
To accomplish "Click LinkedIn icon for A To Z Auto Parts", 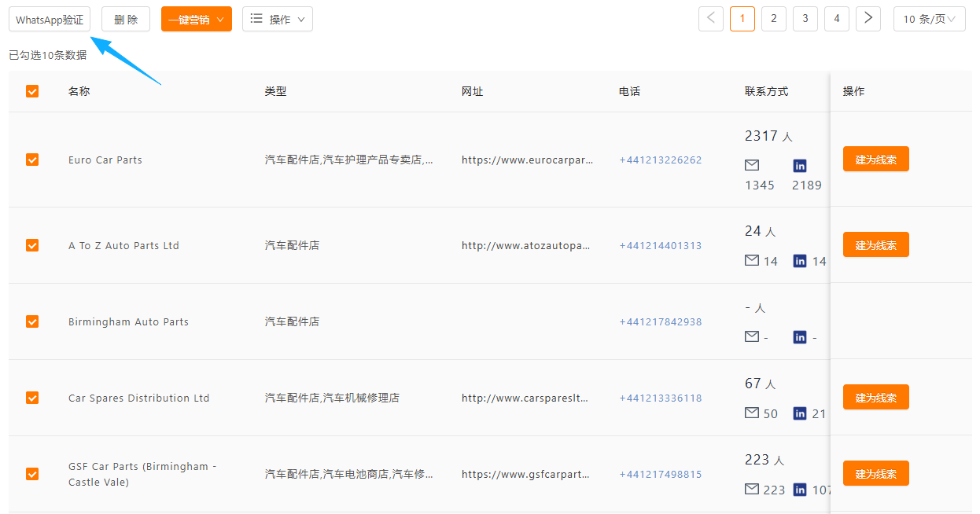I will pos(800,261).
